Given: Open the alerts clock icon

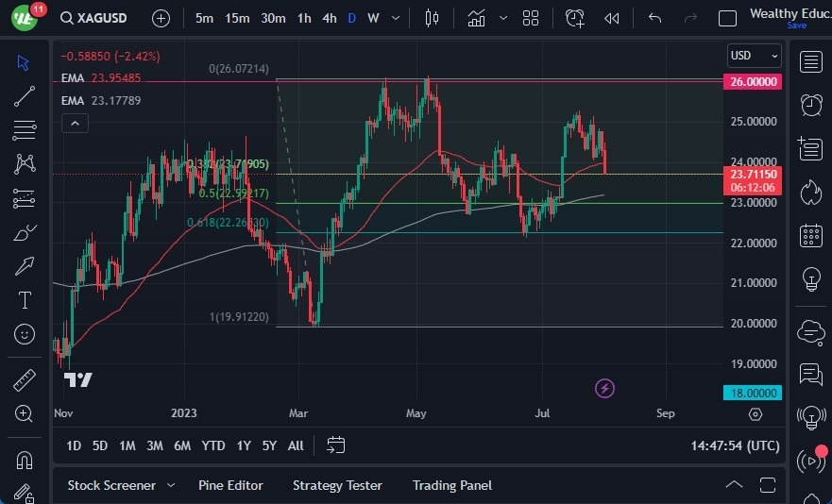Looking at the screenshot, I should (x=809, y=104).
